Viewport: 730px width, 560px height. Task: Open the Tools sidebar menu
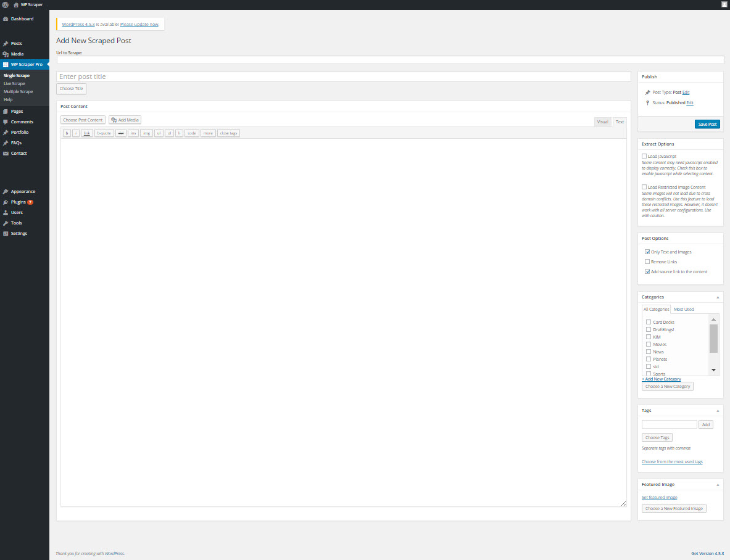click(x=16, y=223)
